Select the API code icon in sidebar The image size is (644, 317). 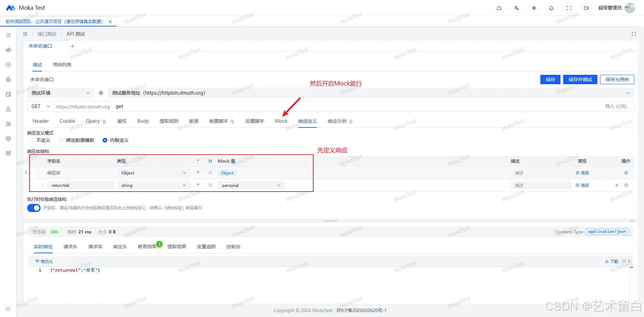click(x=8, y=50)
